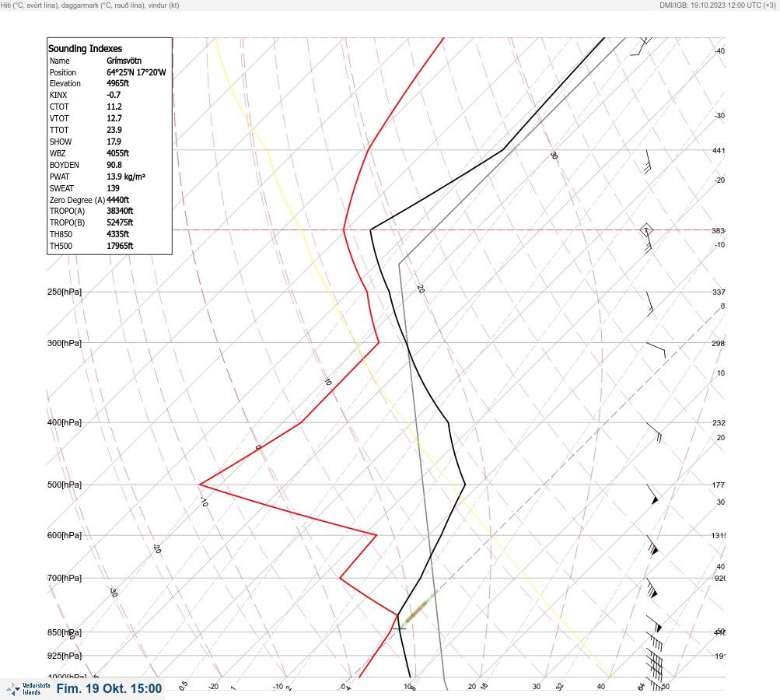Screen dimensions: 780x700
Task: Click the wind barb at 400 hPa level
Action: point(654,432)
